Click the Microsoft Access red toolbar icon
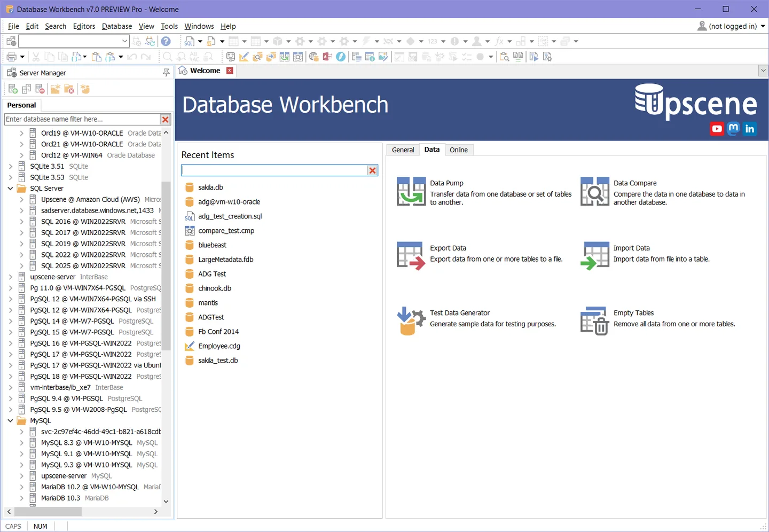 (327, 57)
